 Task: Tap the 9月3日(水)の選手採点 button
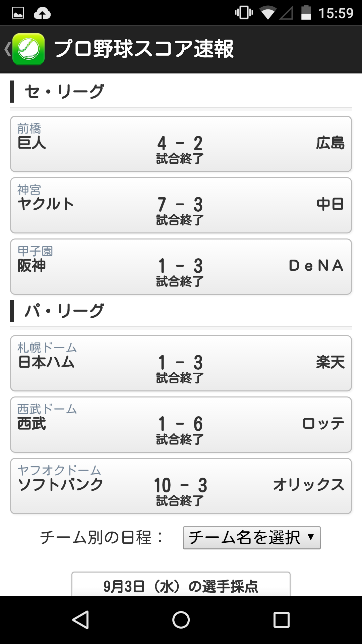(x=181, y=585)
